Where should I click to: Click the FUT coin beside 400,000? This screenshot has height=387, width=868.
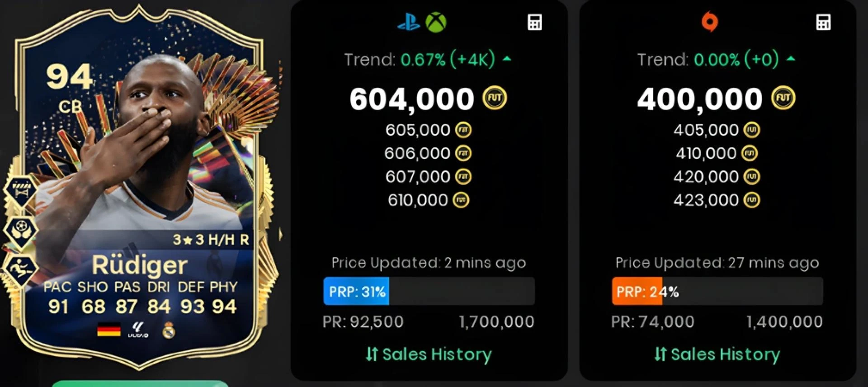coord(783,98)
